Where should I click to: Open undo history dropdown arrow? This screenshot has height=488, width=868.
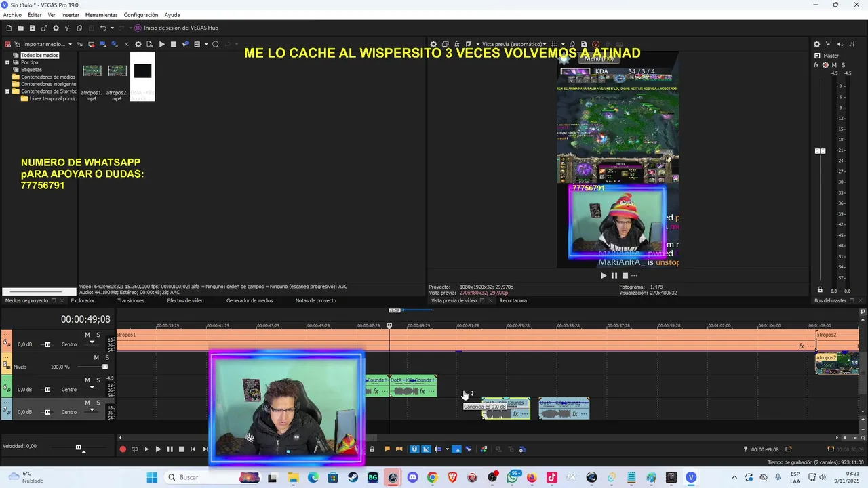pyautogui.click(x=112, y=28)
